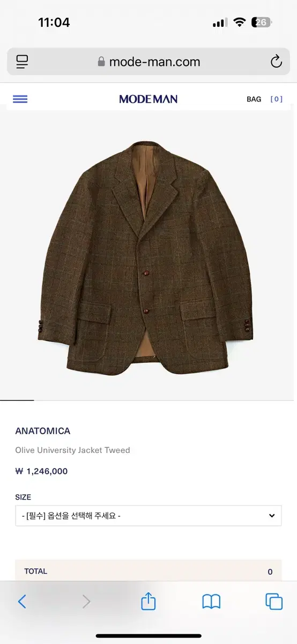
Task: Open Safari bookmarks book icon
Action: coord(211,602)
